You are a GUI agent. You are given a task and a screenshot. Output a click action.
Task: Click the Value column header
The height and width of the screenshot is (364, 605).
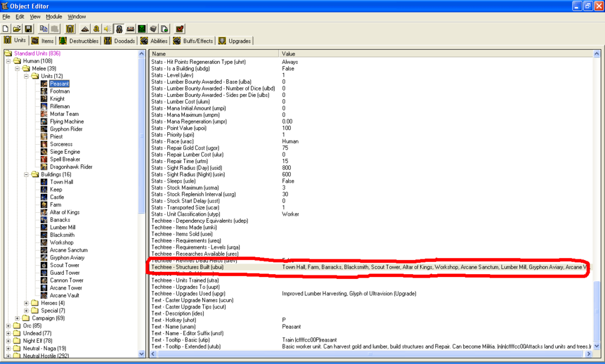(x=436, y=54)
